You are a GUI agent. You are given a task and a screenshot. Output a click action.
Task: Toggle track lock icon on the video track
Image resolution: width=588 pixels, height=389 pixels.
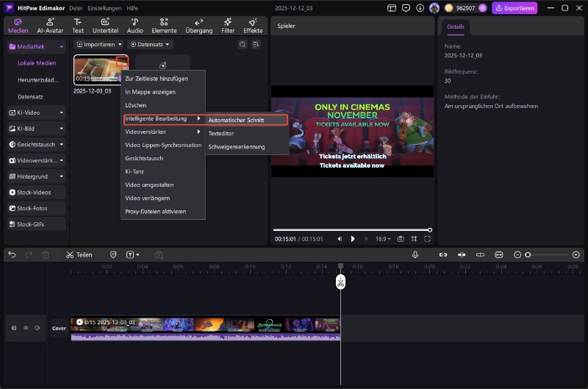coord(14,328)
